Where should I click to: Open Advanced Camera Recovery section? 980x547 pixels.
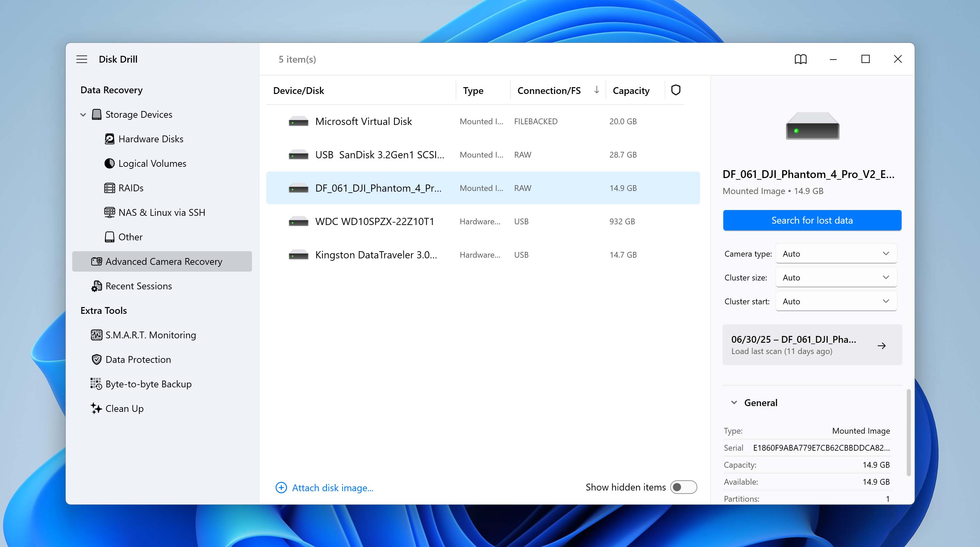pos(162,261)
